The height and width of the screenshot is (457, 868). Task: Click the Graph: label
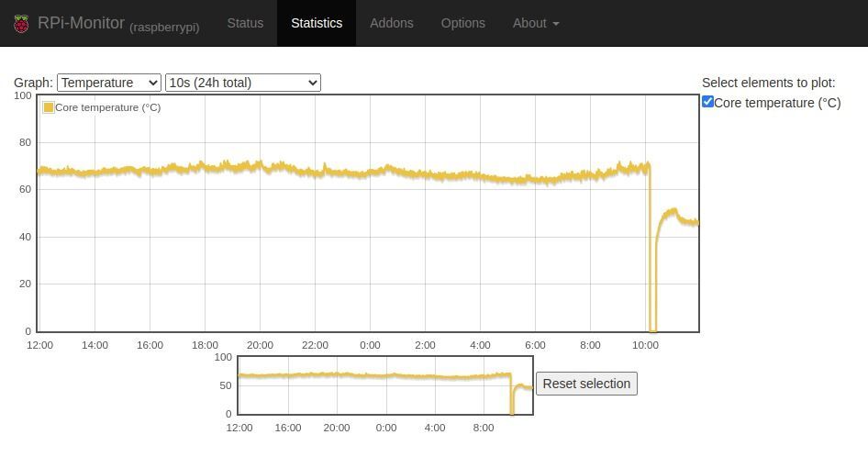pos(33,83)
